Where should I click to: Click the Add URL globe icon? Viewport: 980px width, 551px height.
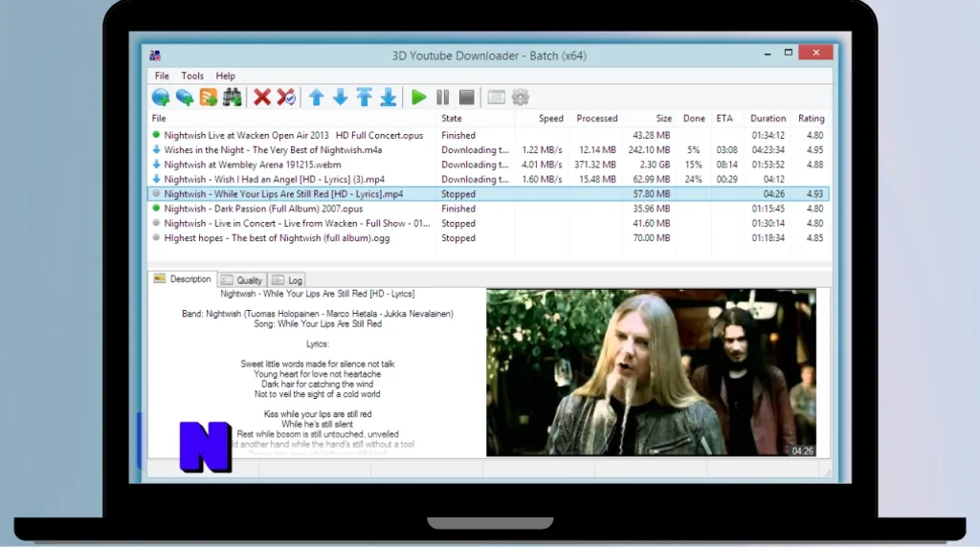(161, 98)
